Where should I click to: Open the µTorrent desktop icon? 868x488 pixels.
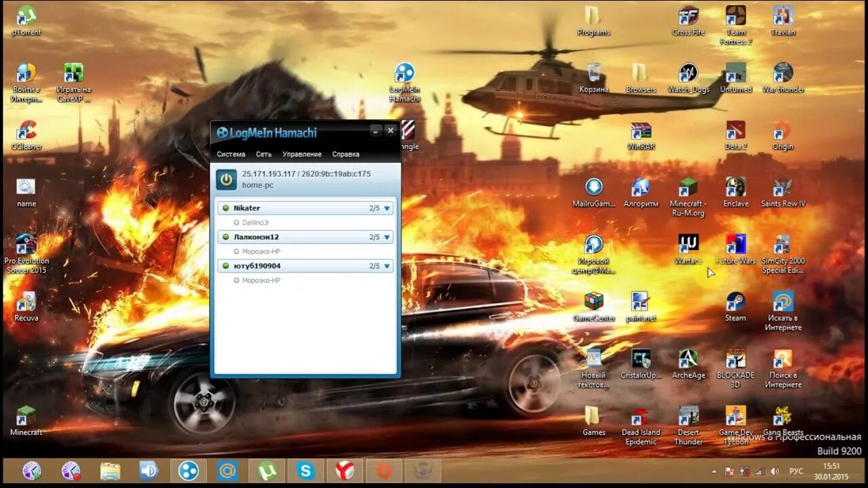(26, 20)
